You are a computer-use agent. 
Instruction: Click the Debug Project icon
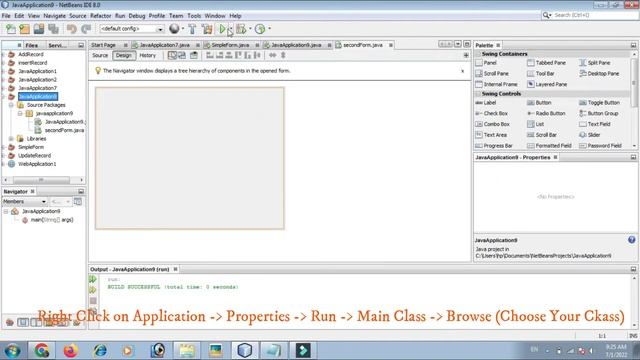point(241,29)
